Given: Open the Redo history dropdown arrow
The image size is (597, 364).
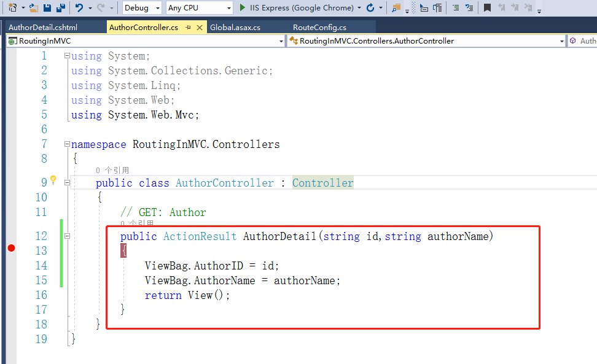Looking at the screenshot, I should (112, 7).
